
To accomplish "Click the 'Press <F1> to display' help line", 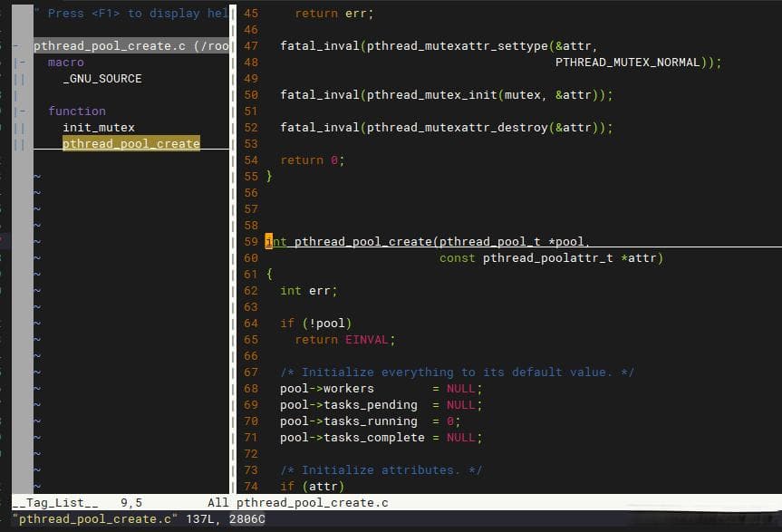I will click(x=132, y=14).
